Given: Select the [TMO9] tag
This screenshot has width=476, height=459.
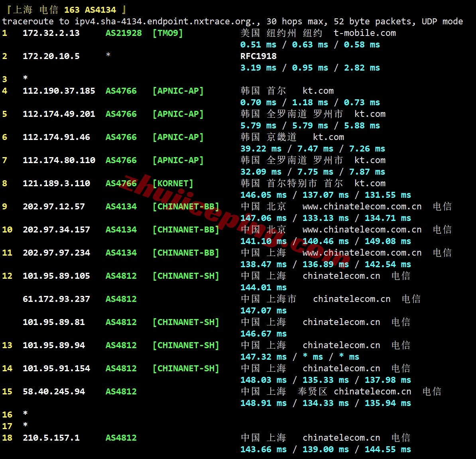Looking at the screenshot, I should (167, 33).
